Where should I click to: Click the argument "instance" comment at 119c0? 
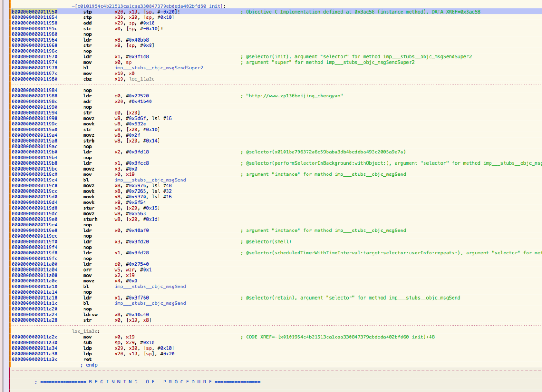tap(323, 174)
